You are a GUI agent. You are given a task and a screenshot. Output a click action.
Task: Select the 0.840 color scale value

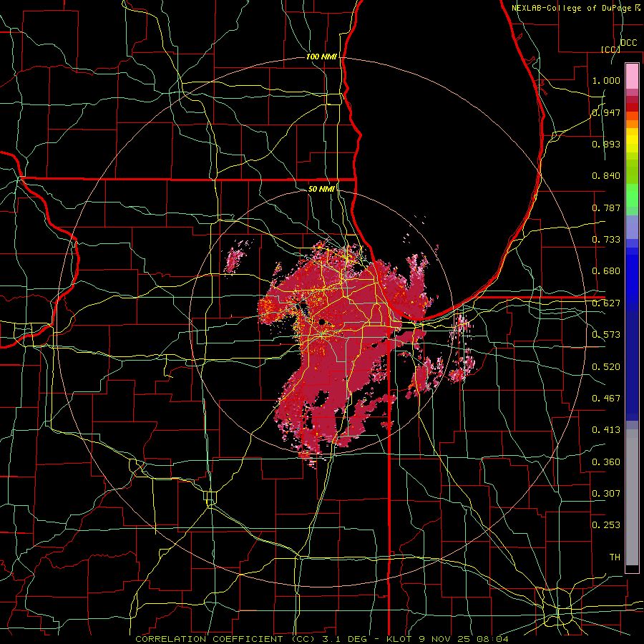pos(606,176)
